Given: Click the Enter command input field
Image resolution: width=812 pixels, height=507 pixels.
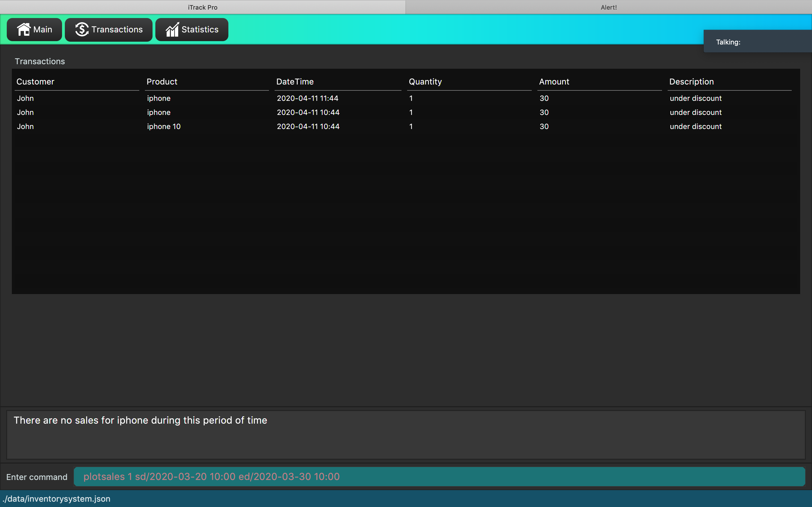Looking at the screenshot, I should (439, 477).
